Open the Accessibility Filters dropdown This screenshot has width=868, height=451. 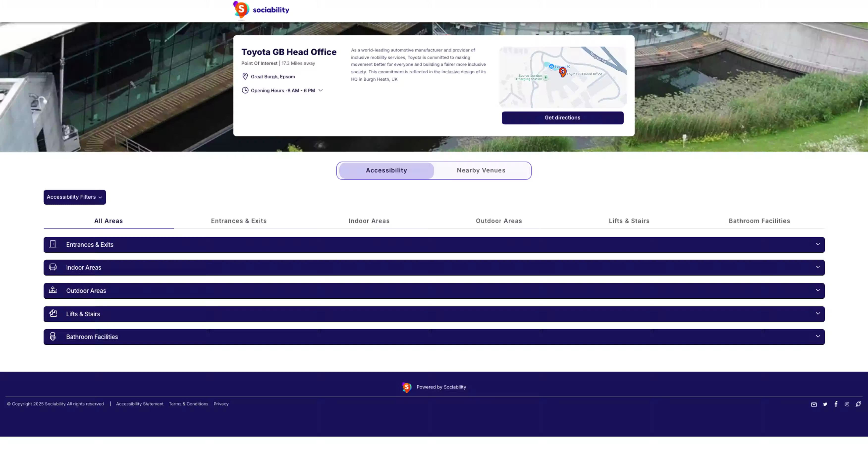pyautogui.click(x=75, y=197)
